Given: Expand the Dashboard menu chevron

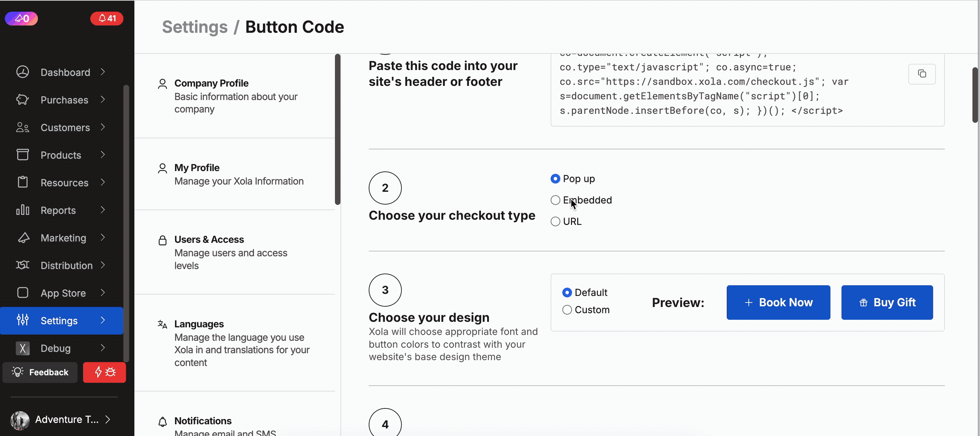Looking at the screenshot, I should click(x=103, y=72).
